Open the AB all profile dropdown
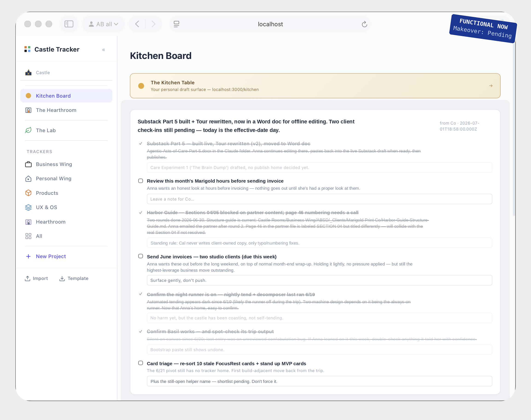The image size is (531, 420). click(x=104, y=24)
